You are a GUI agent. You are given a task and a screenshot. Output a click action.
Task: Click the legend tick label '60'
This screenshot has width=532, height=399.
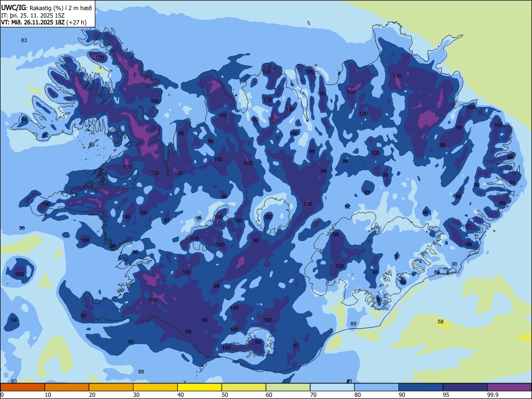coord(269,395)
